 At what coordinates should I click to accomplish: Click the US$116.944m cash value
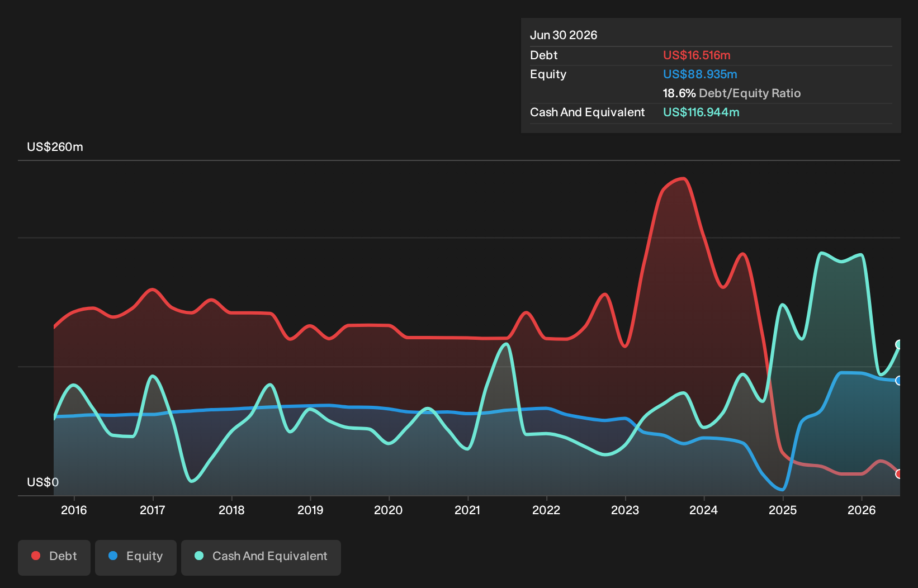point(701,112)
